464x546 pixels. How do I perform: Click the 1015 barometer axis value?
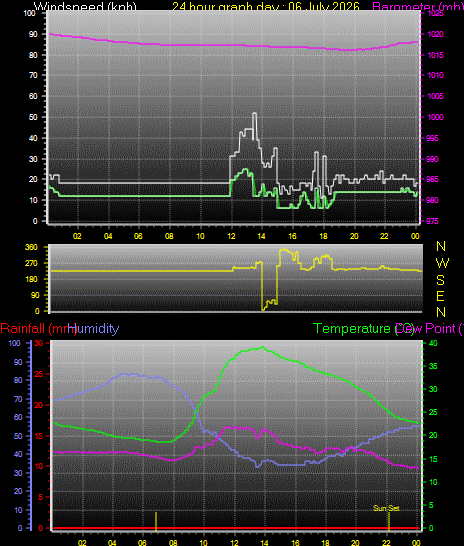point(435,55)
